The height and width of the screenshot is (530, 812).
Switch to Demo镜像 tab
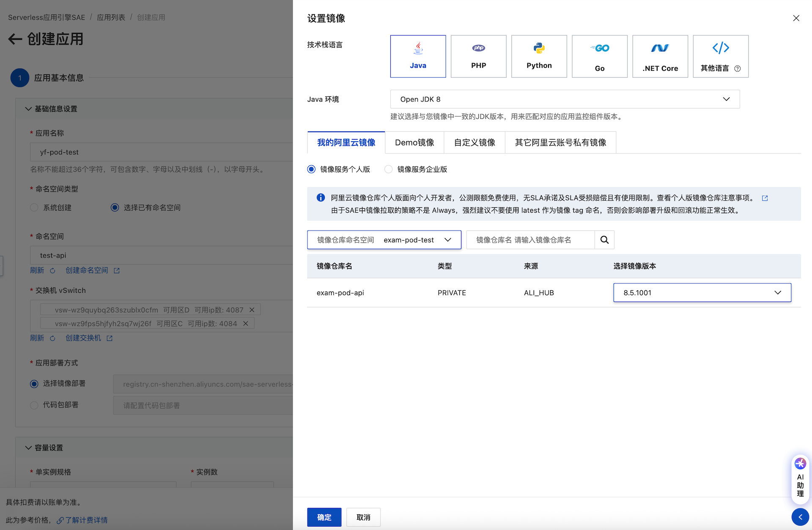coord(414,143)
